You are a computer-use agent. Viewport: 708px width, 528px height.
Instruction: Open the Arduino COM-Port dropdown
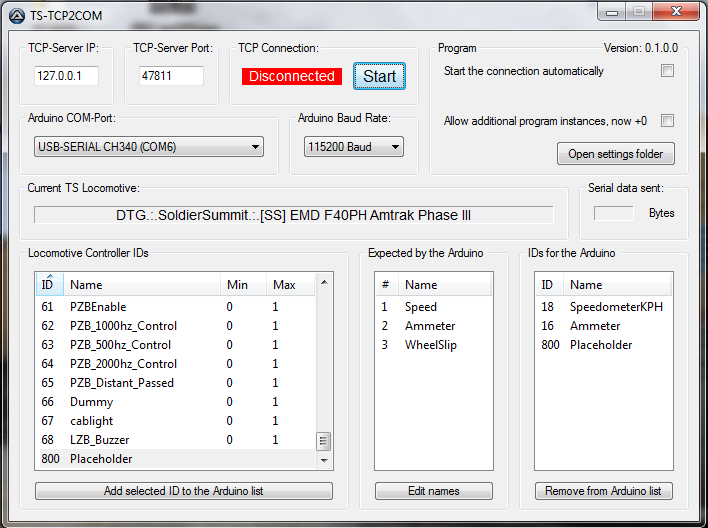click(x=149, y=147)
